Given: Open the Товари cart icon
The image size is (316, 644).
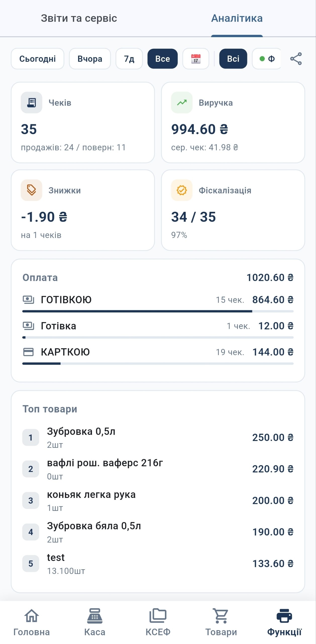Looking at the screenshot, I should (x=221, y=616).
